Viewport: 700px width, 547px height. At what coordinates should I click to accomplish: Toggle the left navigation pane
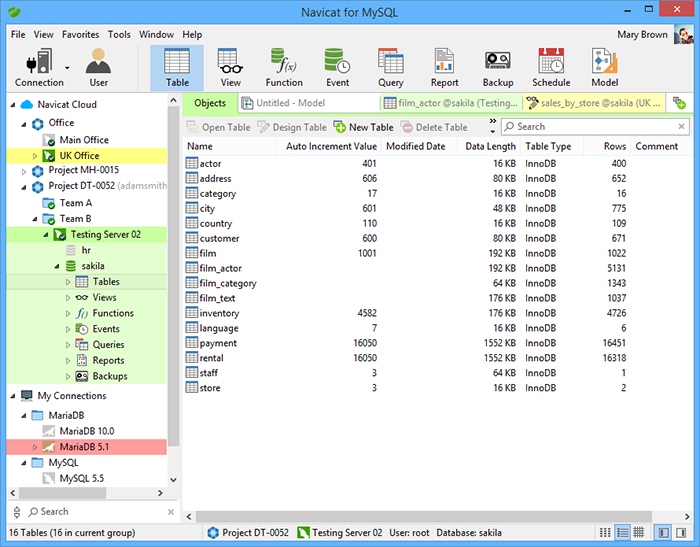click(x=663, y=532)
